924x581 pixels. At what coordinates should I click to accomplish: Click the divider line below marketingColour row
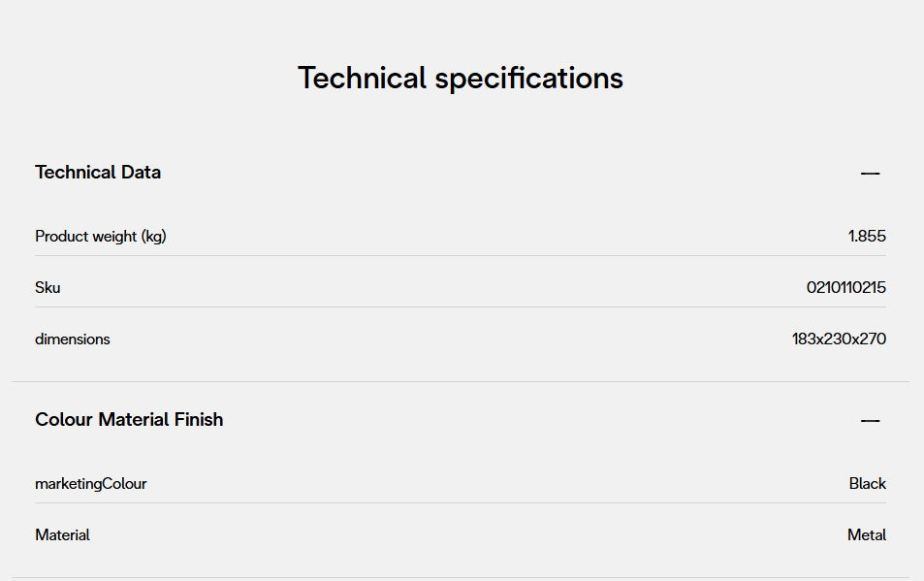(x=461, y=503)
